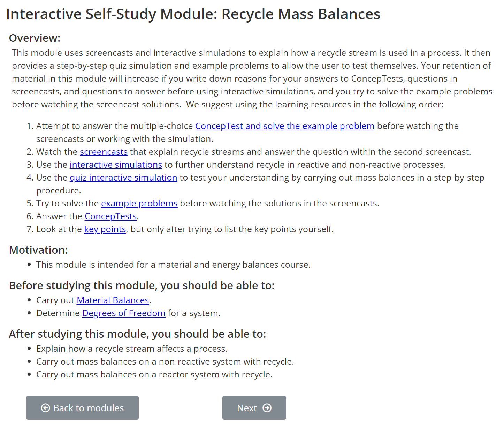504x428 pixels.
Task: Click the 'Before studying this module' heading
Action: 142,285
